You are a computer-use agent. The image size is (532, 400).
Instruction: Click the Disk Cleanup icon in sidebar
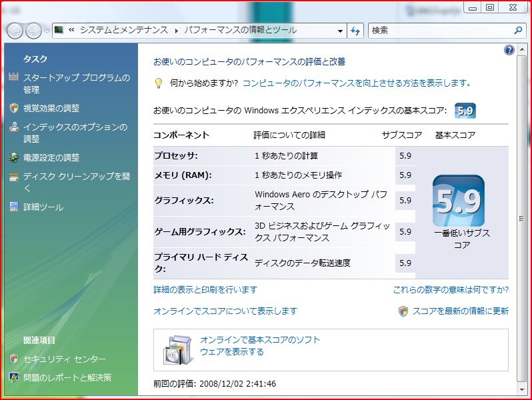13,177
